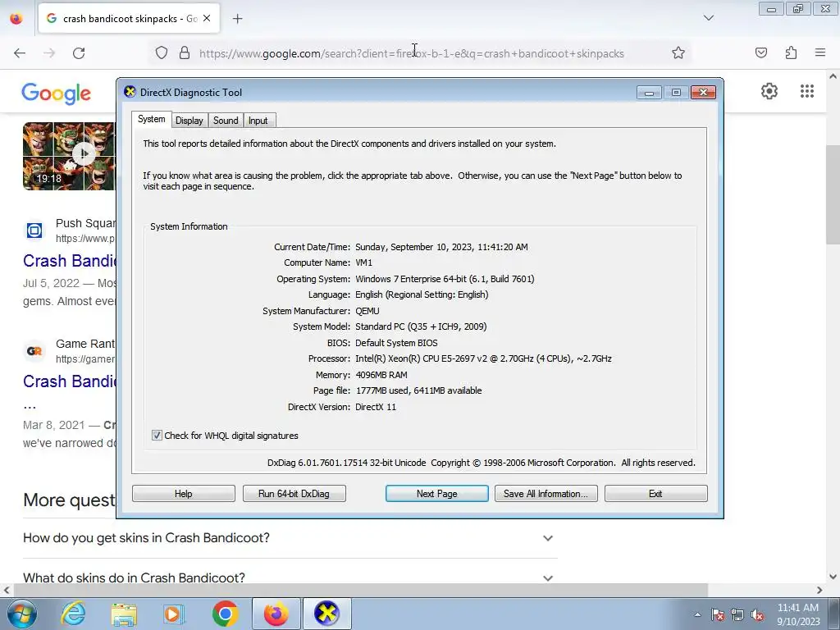
Task: Open Google Chrome from taskbar
Action: (225, 614)
